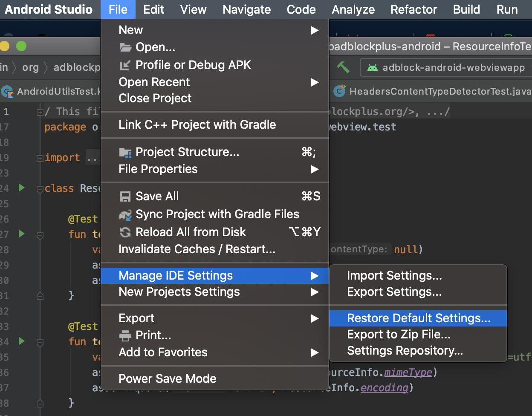The width and height of the screenshot is (532, 416).
Task: Click the Reload All from Disk icon
Action: pos(125,232)
